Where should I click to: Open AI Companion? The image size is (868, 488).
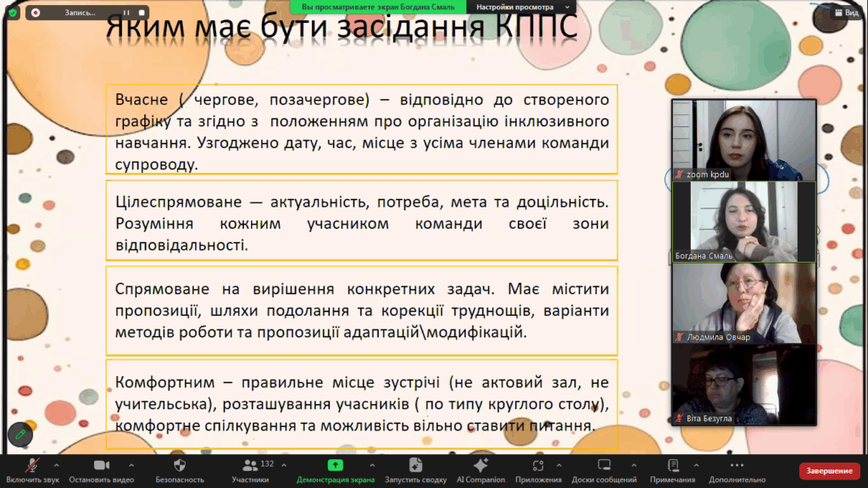click(480, 465)
